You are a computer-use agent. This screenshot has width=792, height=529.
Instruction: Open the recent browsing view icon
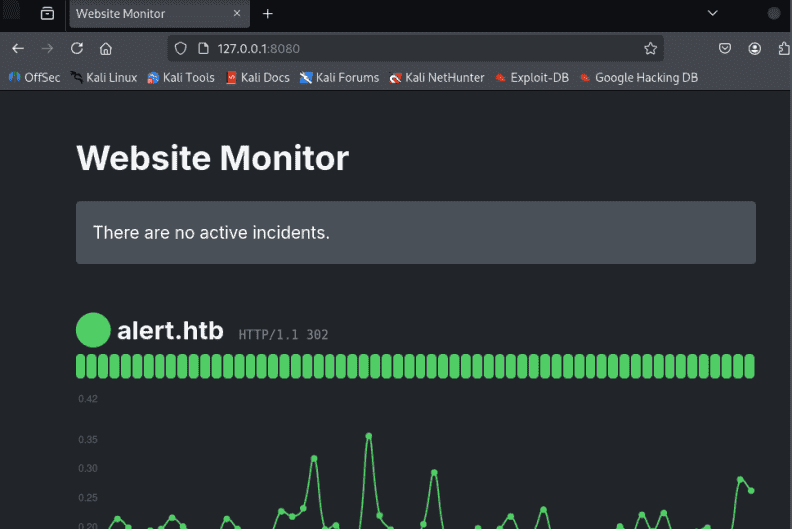coord(47,14)
